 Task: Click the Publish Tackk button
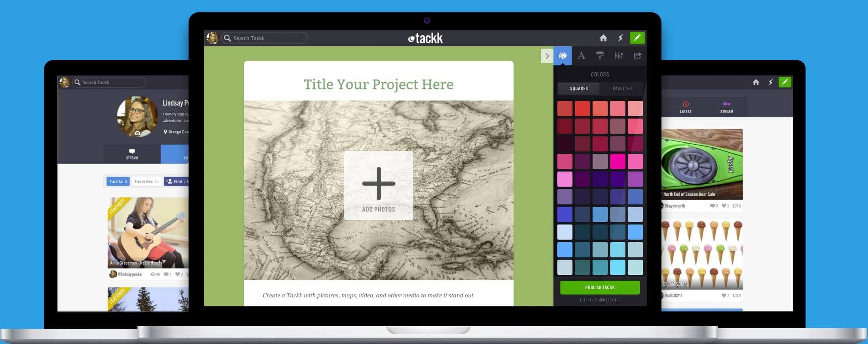[600, 287]
